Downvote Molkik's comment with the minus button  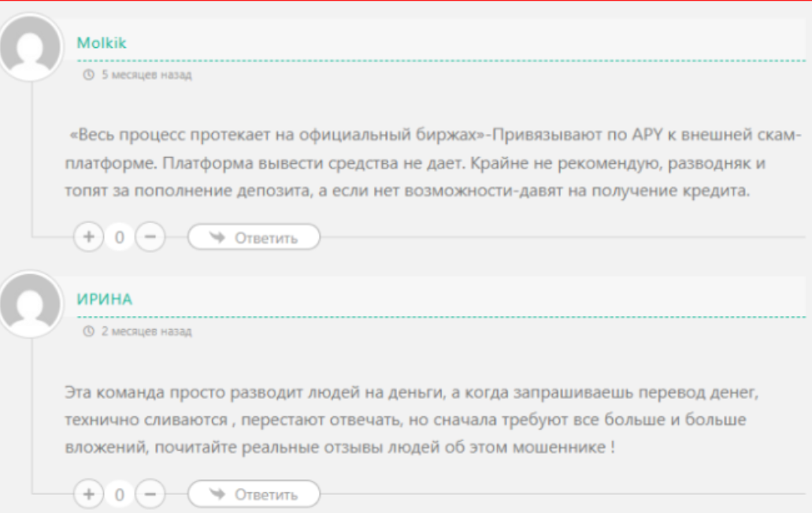[150, 237]
